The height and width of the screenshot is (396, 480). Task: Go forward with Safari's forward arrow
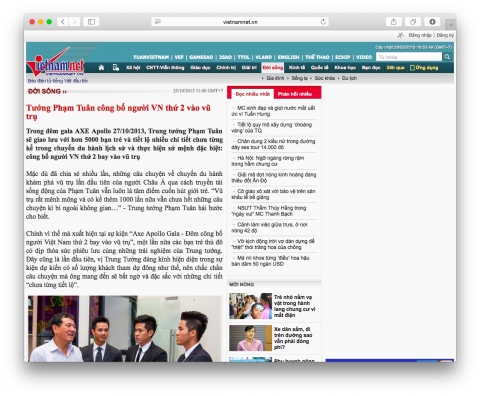click(x=75, y=22)
